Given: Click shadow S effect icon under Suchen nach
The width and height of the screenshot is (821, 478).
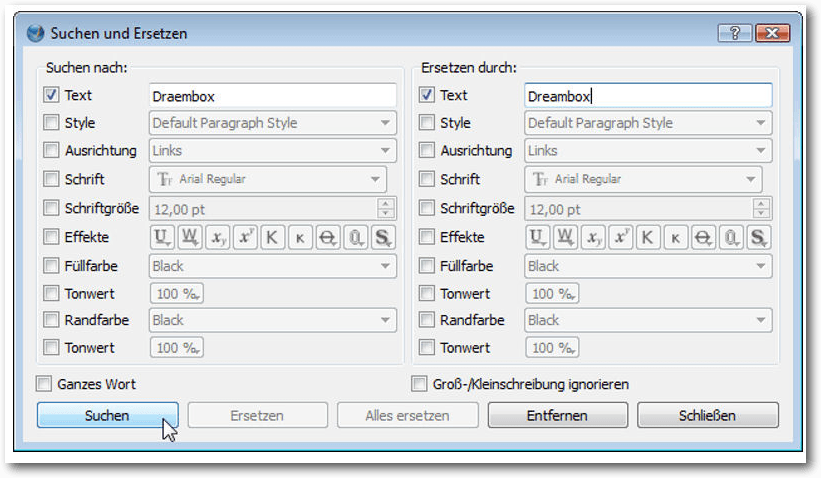Looking at the screenshot, I should pos(383,238).
